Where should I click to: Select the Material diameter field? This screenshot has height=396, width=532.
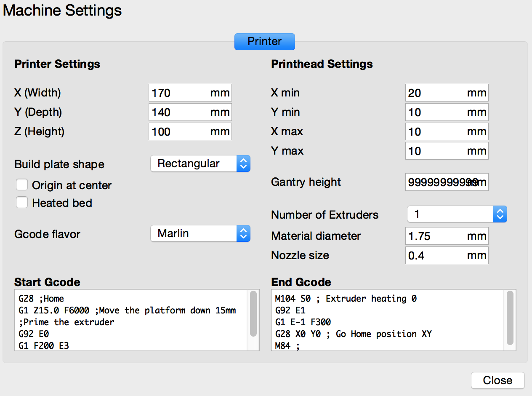(438, 236)
